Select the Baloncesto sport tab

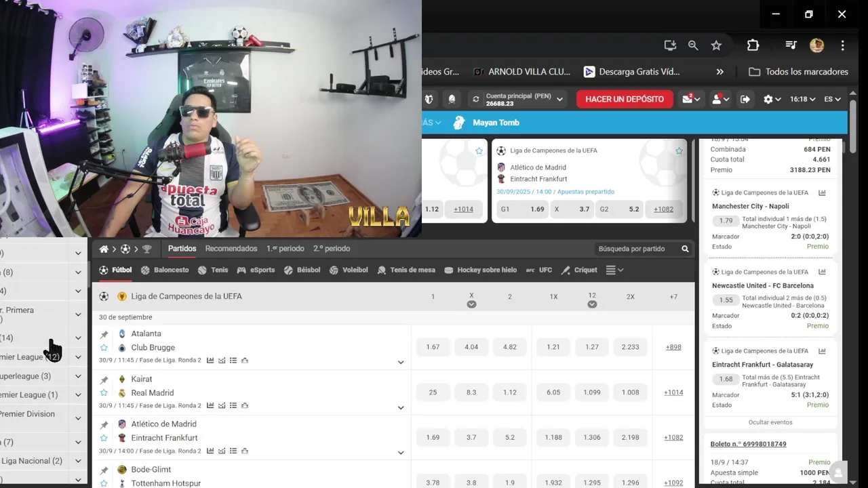pos(165,270)
